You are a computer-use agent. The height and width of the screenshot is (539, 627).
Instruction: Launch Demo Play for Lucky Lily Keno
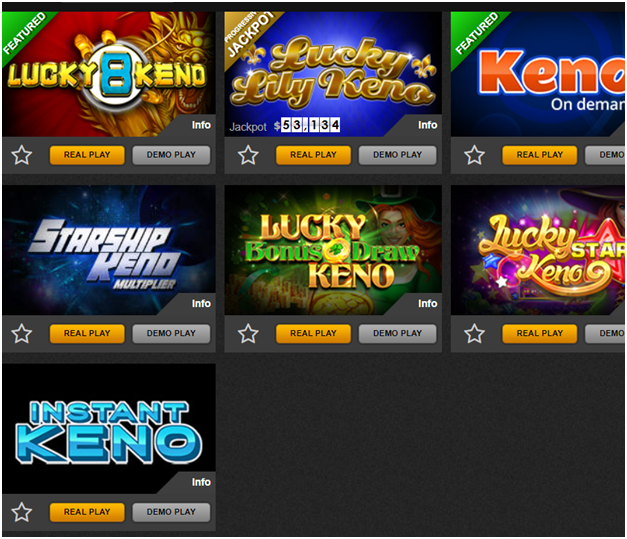coord(397,155)
